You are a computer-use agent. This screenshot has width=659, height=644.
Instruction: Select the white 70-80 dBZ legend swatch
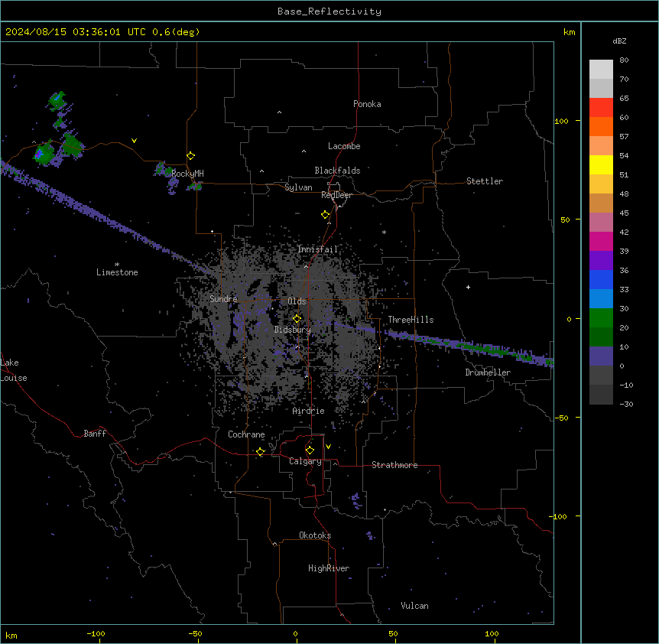601,70
